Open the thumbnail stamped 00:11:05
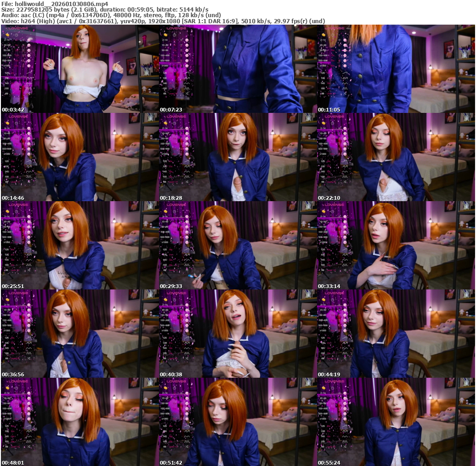The image size is (476, 466). 396,69
